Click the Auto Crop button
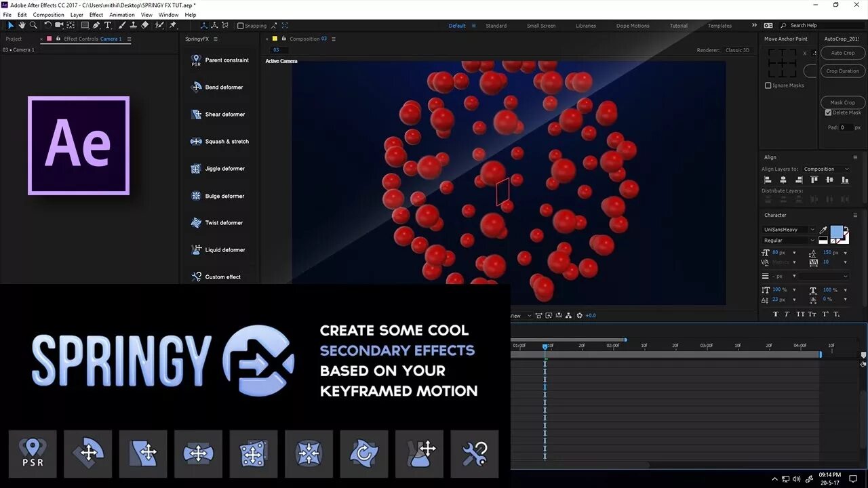This screenshot has width=868, height=488. click(843, 53)
